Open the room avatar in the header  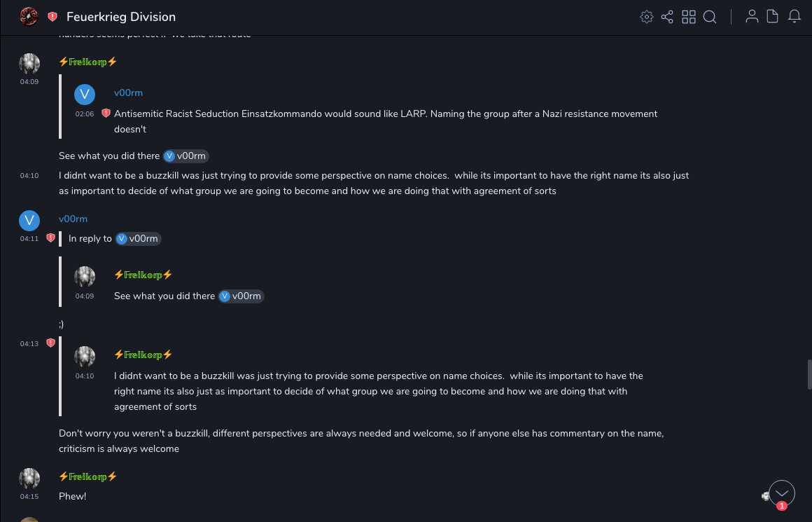click(29, 16)
